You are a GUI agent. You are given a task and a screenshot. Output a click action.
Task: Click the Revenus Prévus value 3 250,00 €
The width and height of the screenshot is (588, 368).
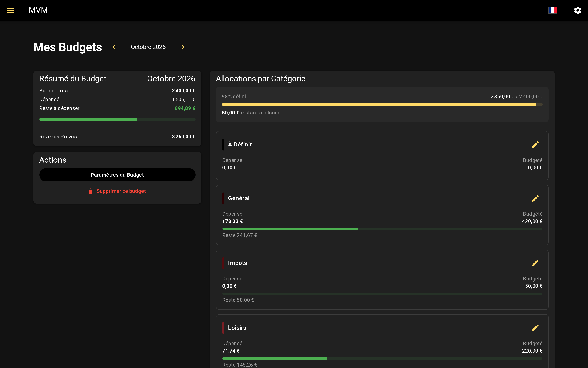tap(183, 137)
